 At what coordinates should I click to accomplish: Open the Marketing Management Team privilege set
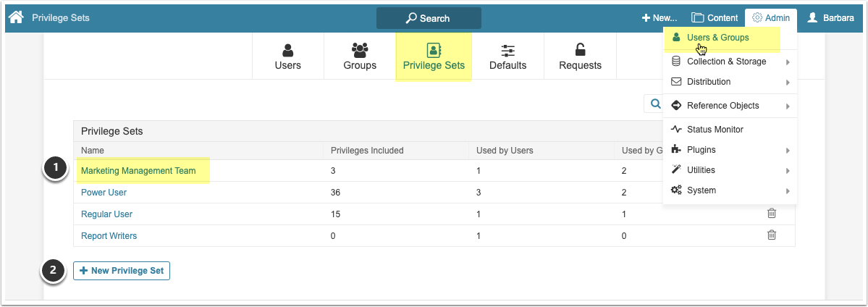(x=138, y=171)
